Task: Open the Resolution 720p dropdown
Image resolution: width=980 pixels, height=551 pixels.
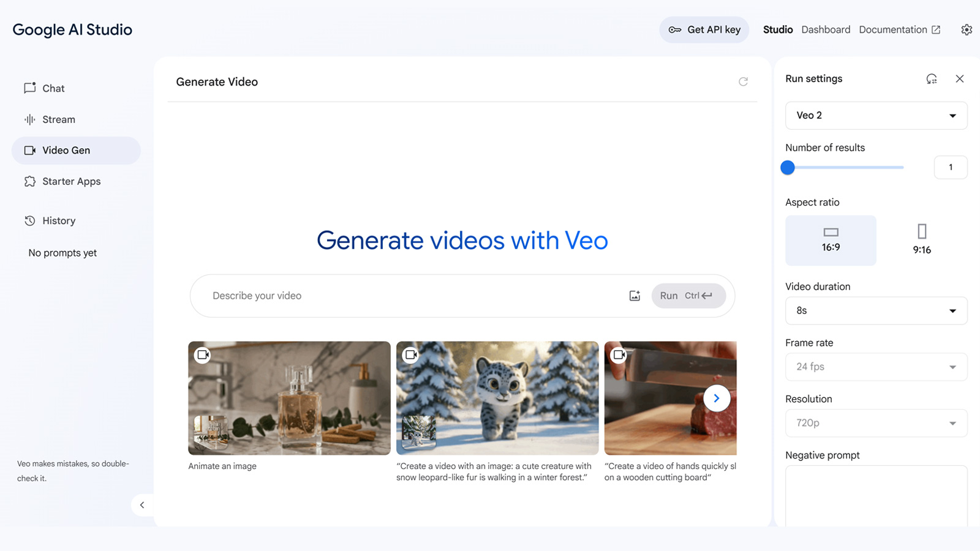Action: 876,423
